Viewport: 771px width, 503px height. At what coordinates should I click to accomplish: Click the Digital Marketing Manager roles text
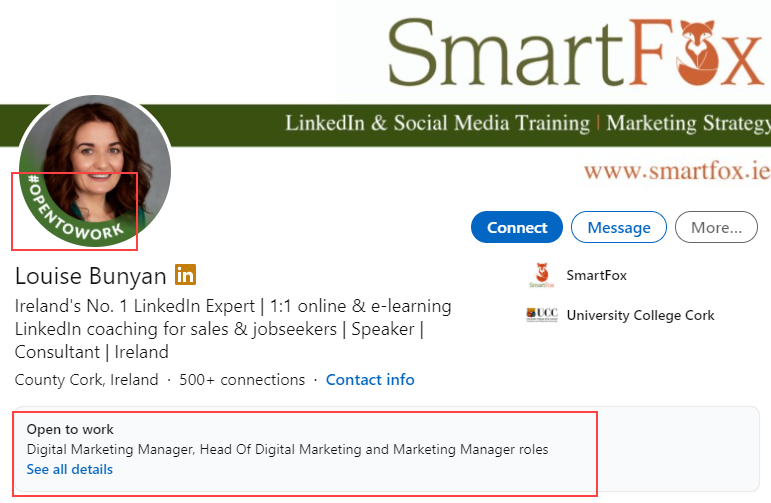tap(287, 449)
